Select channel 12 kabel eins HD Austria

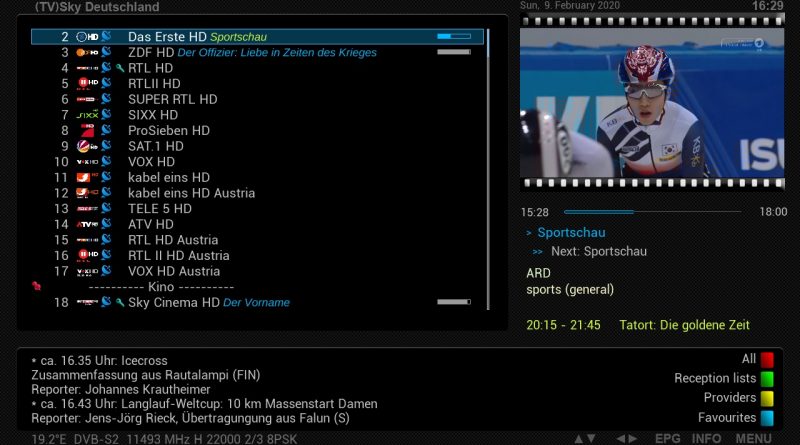[x=257, y=193]
